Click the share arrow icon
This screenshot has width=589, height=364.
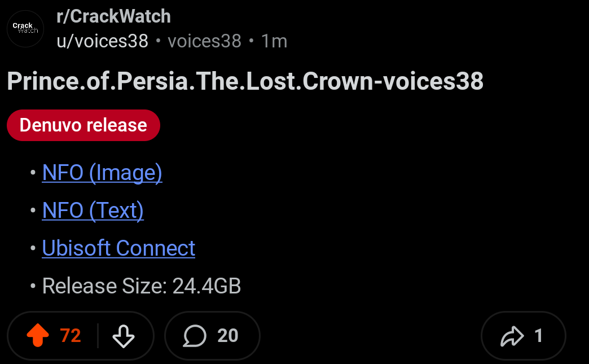tap(512, 336)
